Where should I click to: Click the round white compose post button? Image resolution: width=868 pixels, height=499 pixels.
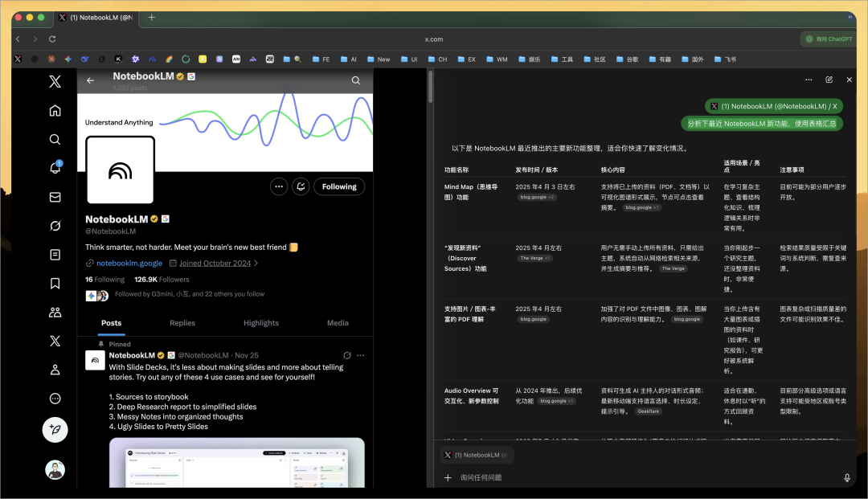(55, 430)
